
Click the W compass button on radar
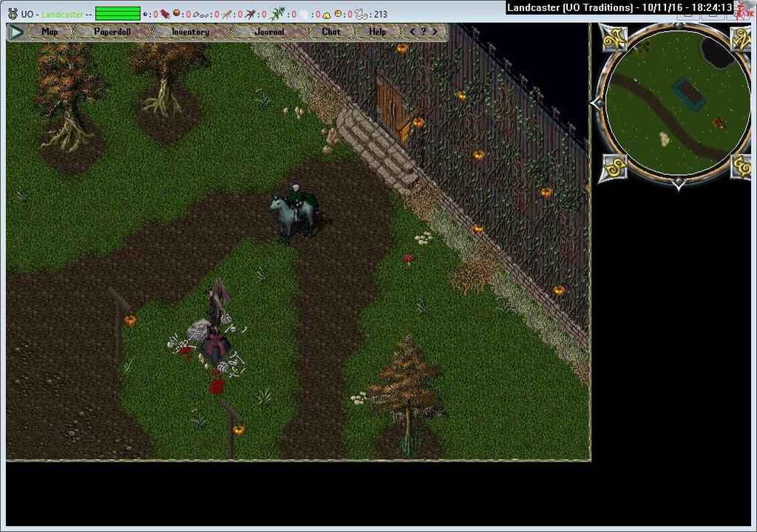(x=614, y=38)
